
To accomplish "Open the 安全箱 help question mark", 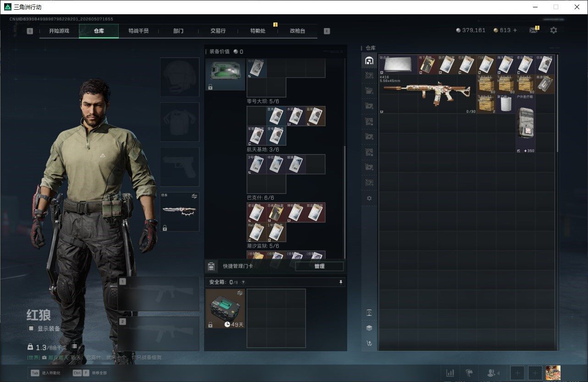I will [x=243, y=282].
